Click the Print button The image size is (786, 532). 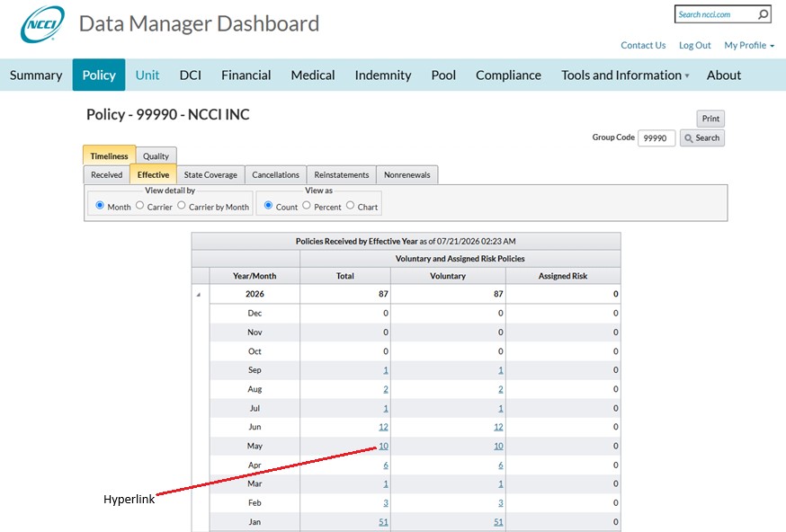710,119
